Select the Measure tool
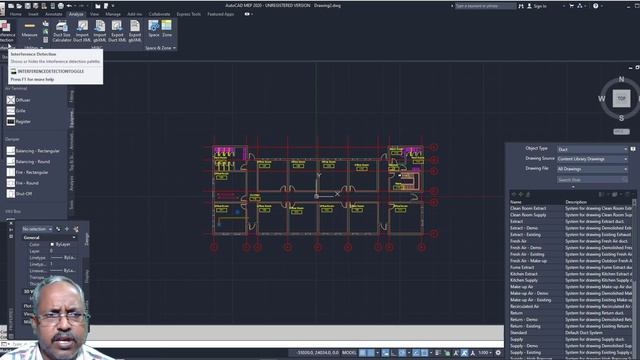The image size is (640, 360). pyautogui.click(x=29, y=29)
